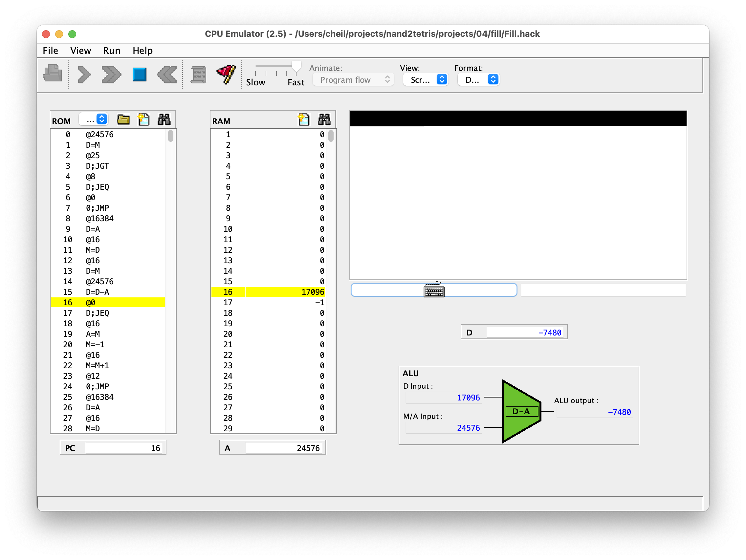This screenshot has width=746, height=560.
Task: Click the RAM clear notepad icon
Action: coord(303,120)
